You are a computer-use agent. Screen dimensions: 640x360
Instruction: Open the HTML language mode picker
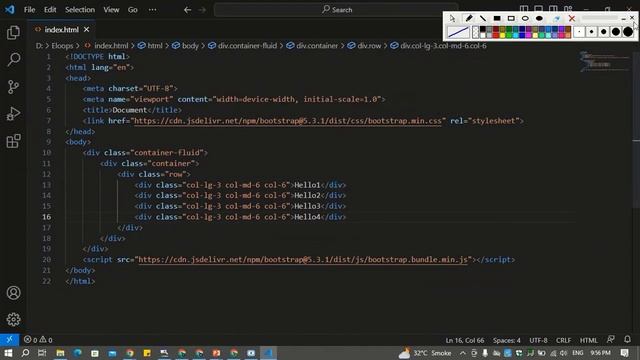[589, 340]
